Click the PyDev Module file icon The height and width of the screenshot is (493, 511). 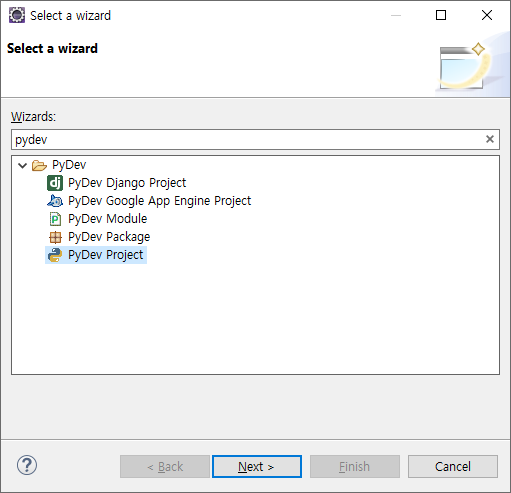(x=55, y=219)
